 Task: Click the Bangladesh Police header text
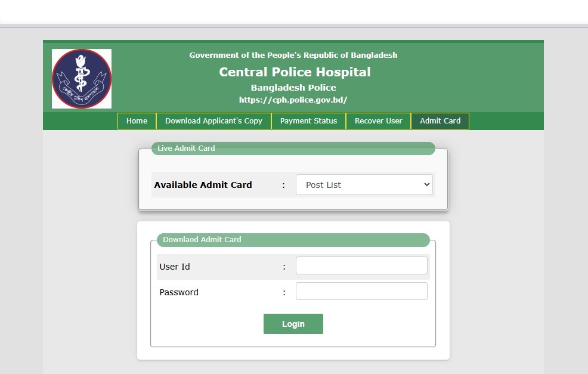click(x=293, y=88)
